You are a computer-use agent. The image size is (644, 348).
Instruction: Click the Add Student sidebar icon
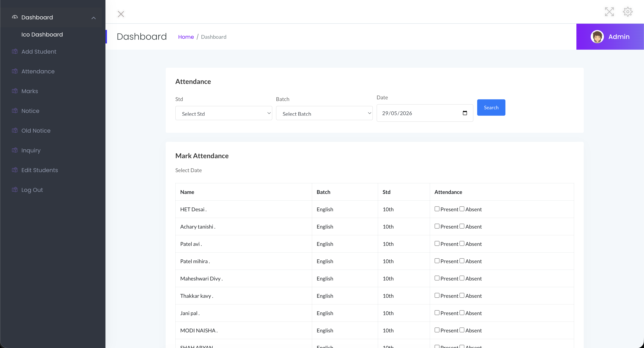(x=15, y=52)
